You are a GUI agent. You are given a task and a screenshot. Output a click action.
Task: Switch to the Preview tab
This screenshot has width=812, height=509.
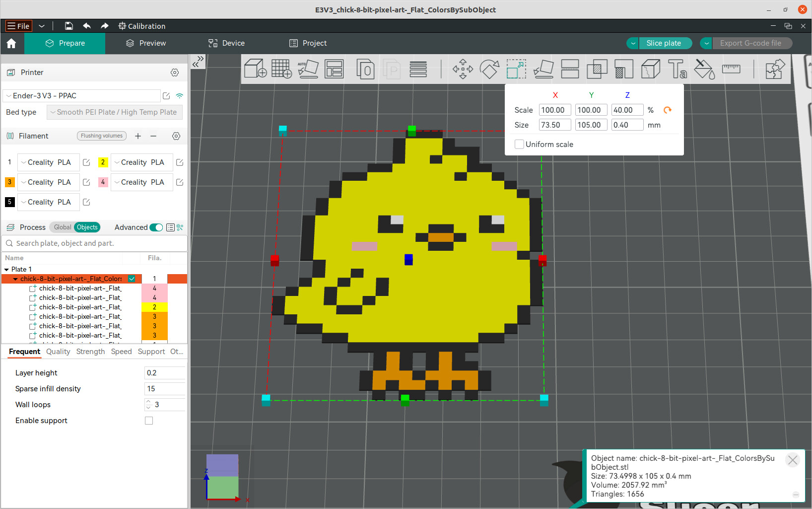coord(146,43)
